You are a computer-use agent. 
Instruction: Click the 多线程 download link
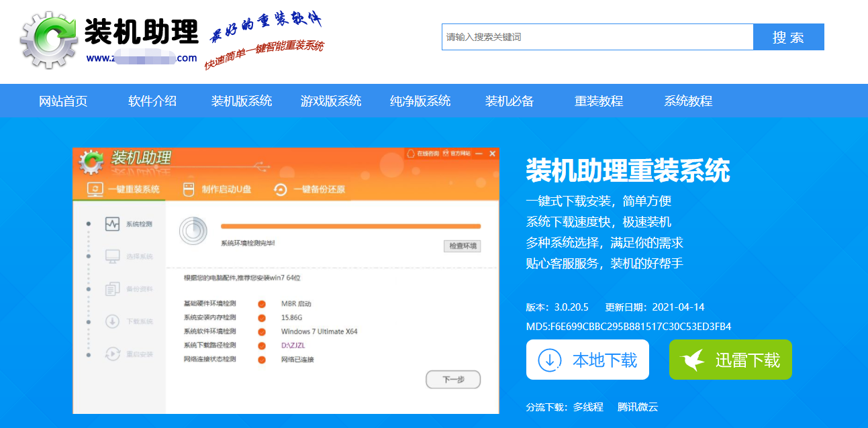click(x=588, y=407)
